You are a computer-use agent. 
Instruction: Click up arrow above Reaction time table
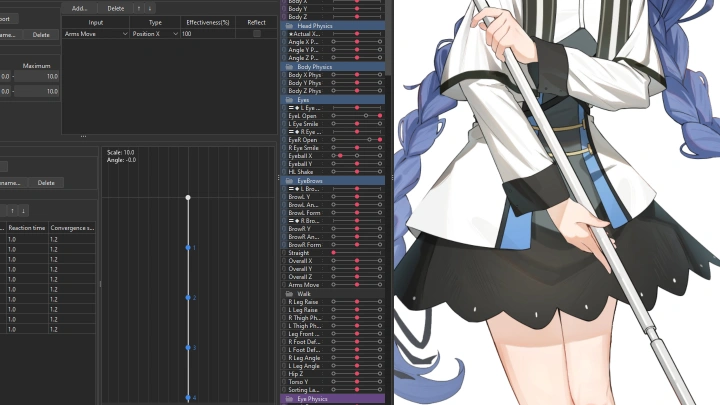(x=12, y=211)
